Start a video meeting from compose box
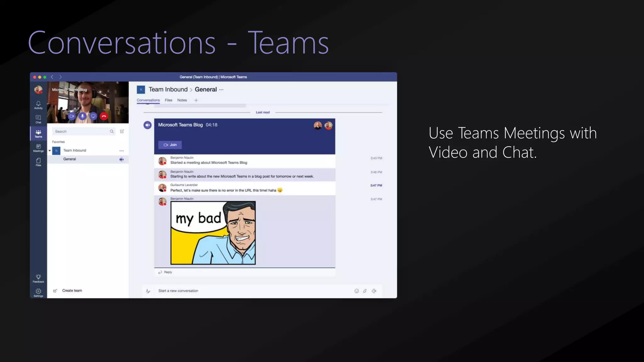The image size is (644, 362). coord(374,291)
